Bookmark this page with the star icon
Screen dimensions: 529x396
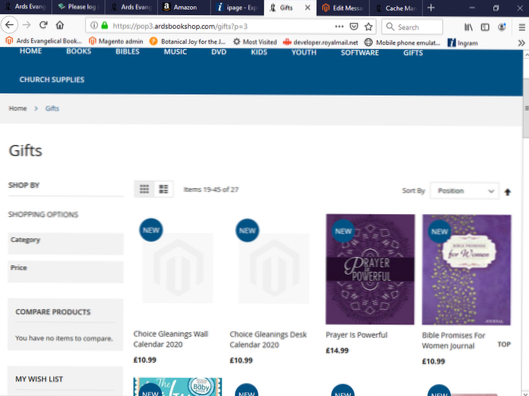coord(368,26)
